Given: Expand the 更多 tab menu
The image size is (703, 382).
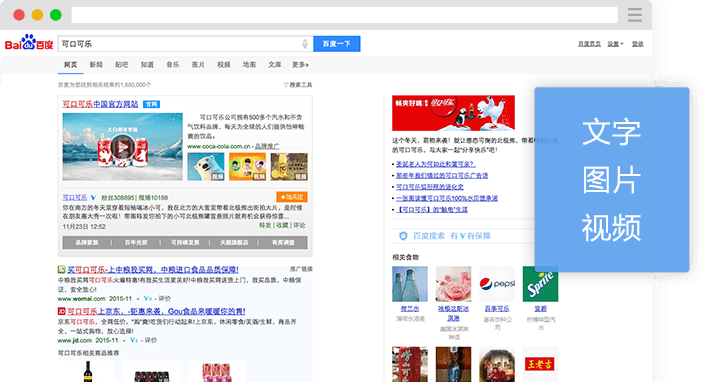Looking at the screenshot, I should click(300, 65).
